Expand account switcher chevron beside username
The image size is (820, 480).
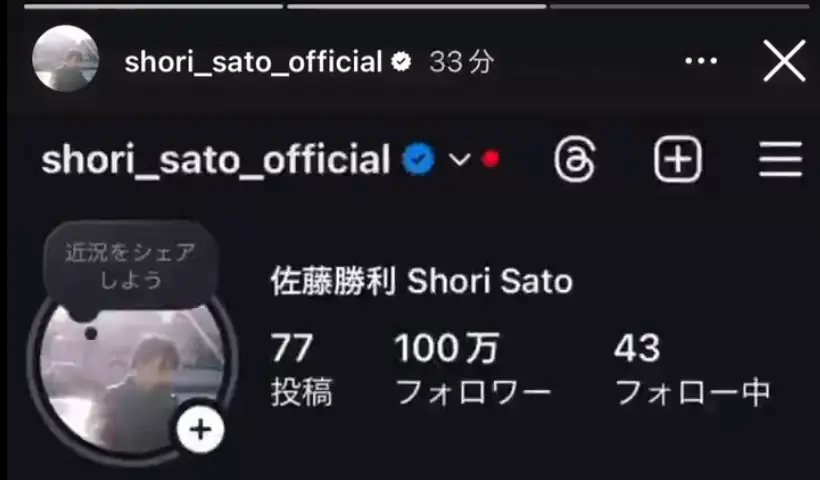tap(460, 159)
